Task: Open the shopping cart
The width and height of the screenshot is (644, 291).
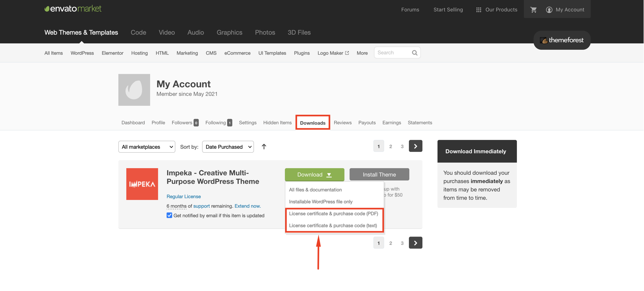Action: click(533, 10)
